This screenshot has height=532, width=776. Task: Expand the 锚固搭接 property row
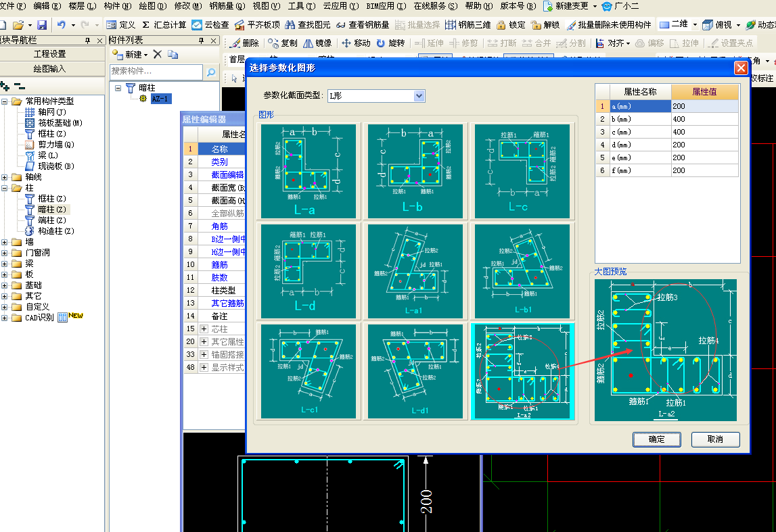point(204,354)
